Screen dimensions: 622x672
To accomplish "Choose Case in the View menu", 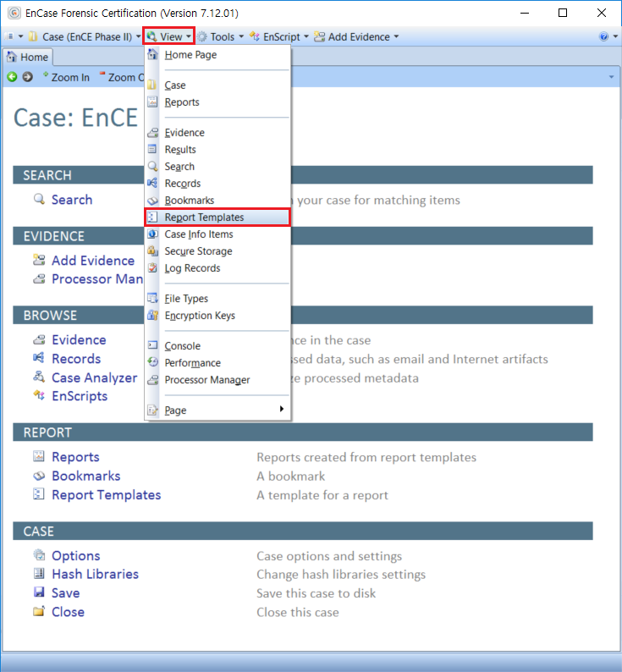I will tap(217, 85).
